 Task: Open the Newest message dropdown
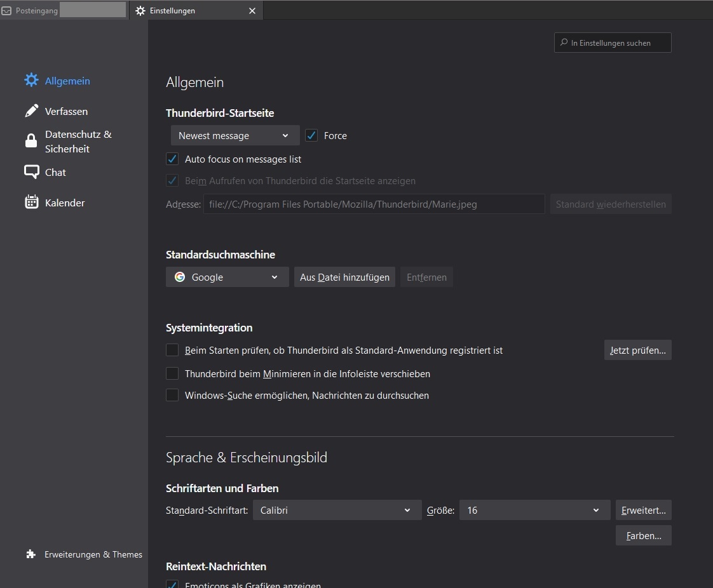[x=235, y=135]
